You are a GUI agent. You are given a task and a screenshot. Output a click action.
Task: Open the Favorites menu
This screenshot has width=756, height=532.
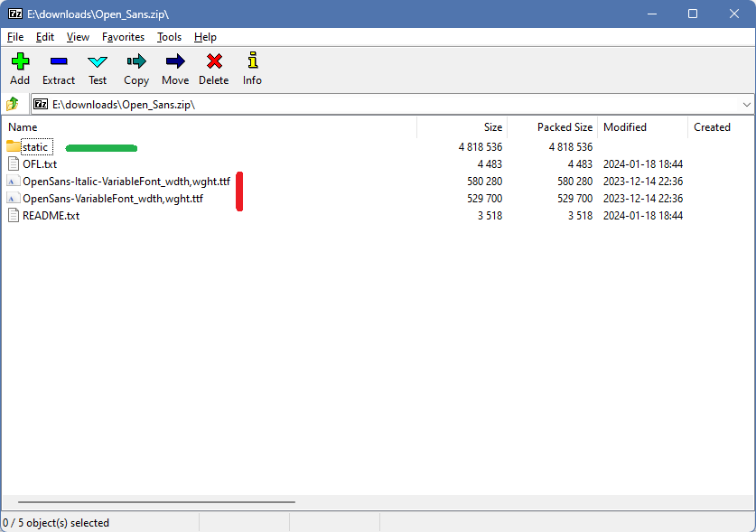123,37
